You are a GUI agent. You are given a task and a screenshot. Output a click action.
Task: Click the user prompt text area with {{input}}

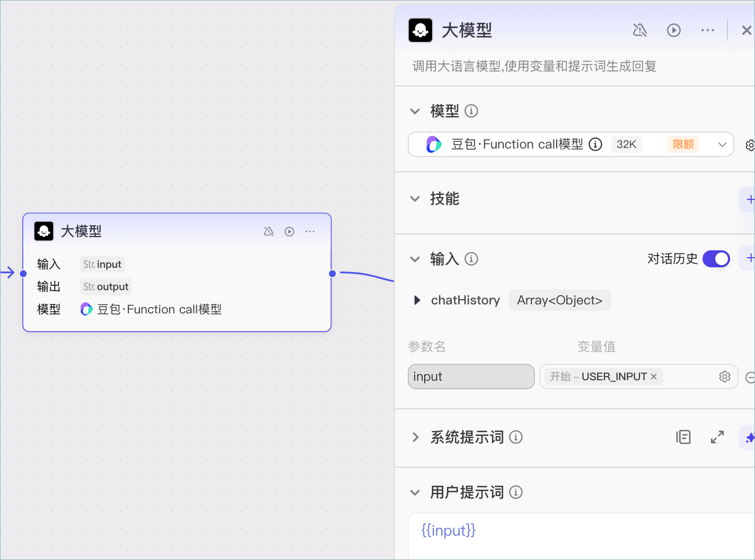pos(582,536)
